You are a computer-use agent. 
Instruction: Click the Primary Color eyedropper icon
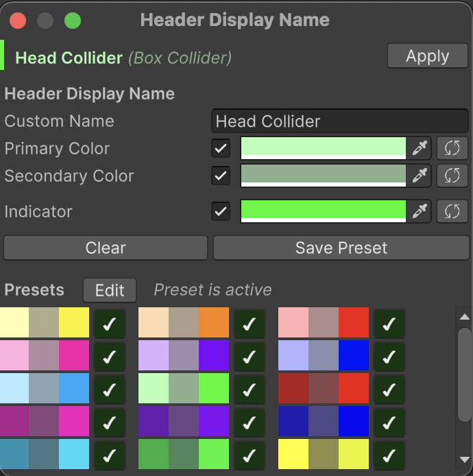(419, 148)
